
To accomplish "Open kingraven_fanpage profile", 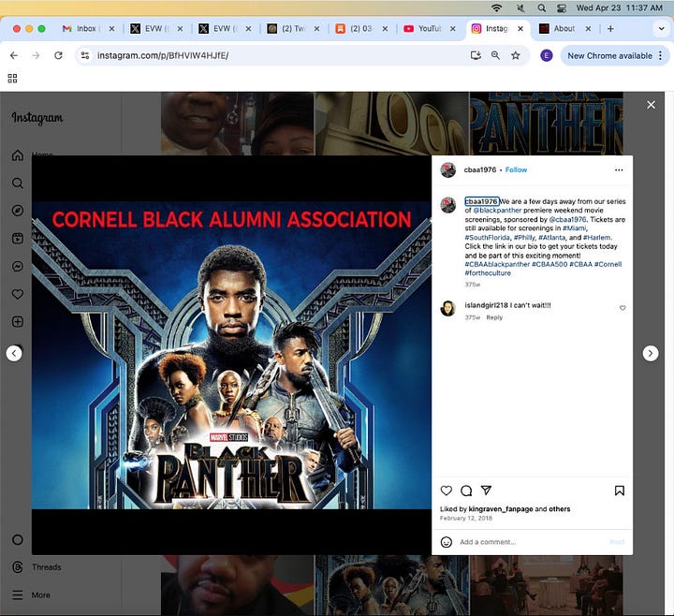I will point(500,509).
